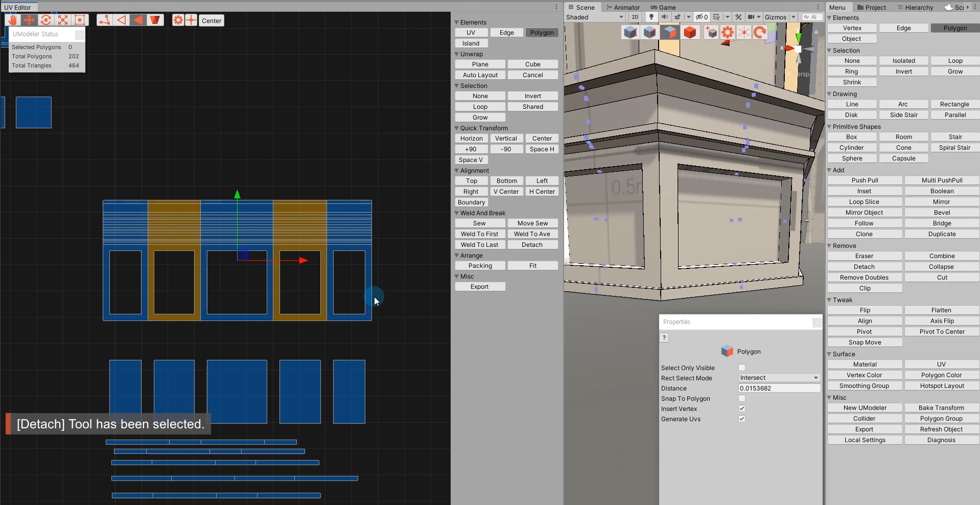Uncheck the Insert Vertex checkbox
Screen dimensions: 980x505
(x=742, y=408)
